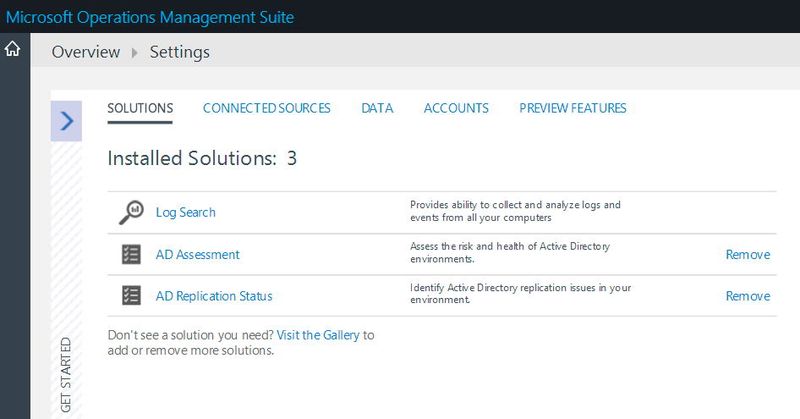
Task: Open the Preview Features tab
Action: coord(573,108)
